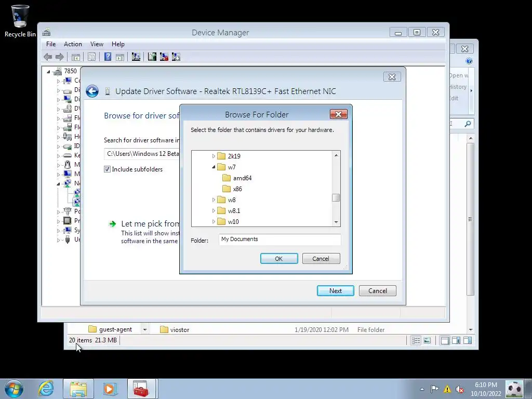Click Device Manager toolbar Back arrow
The image size is (532, 399).
point(47,57)
